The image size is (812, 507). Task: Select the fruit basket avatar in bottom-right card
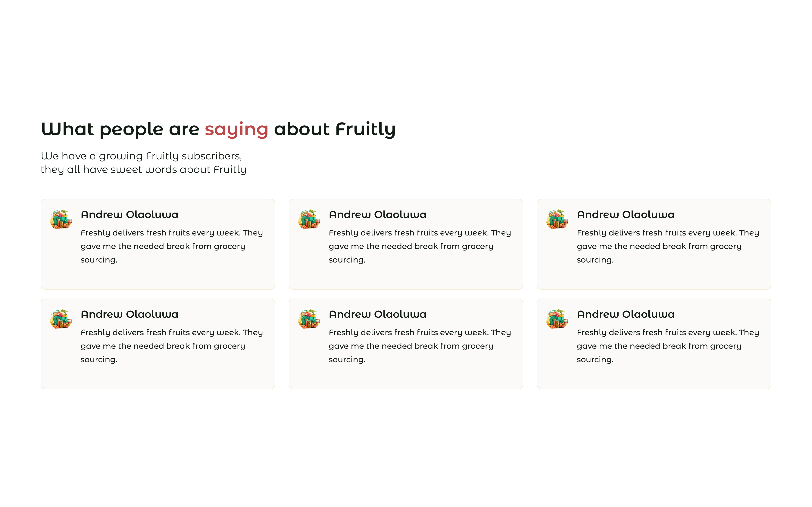coord(557,319)
